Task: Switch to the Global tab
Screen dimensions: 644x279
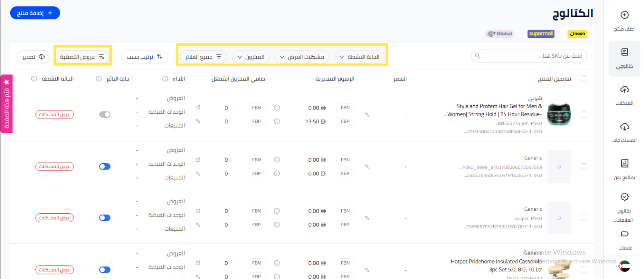Action: (x=499, y=34)
